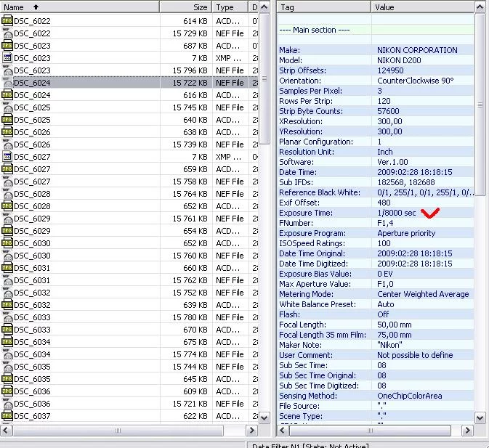Click the file list scroll right arrow

[251, 431]
